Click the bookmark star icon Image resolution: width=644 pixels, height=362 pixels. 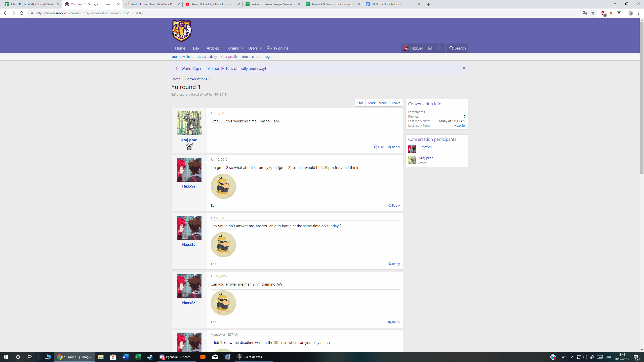pyautogui.click(x=593, y=13)
